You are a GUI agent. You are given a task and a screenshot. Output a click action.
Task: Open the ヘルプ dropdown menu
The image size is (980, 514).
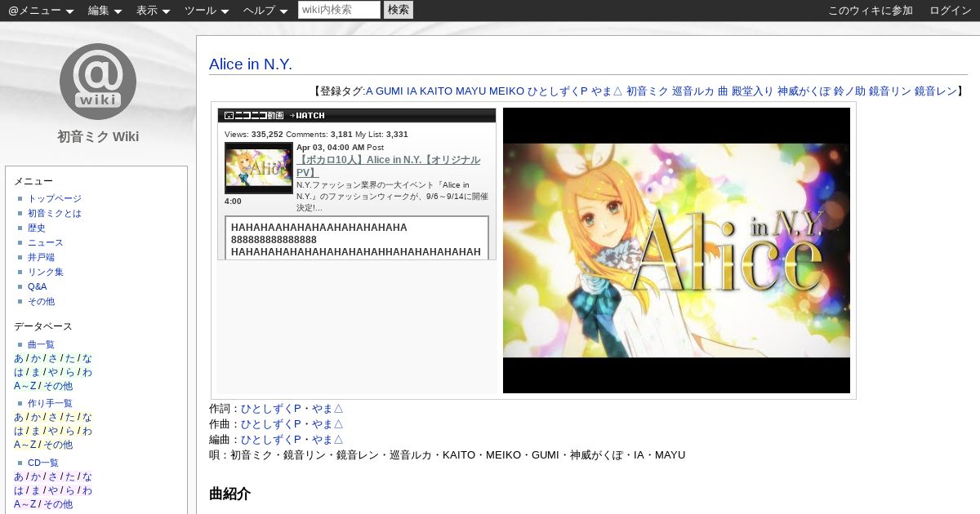click(x=265, y=11)
